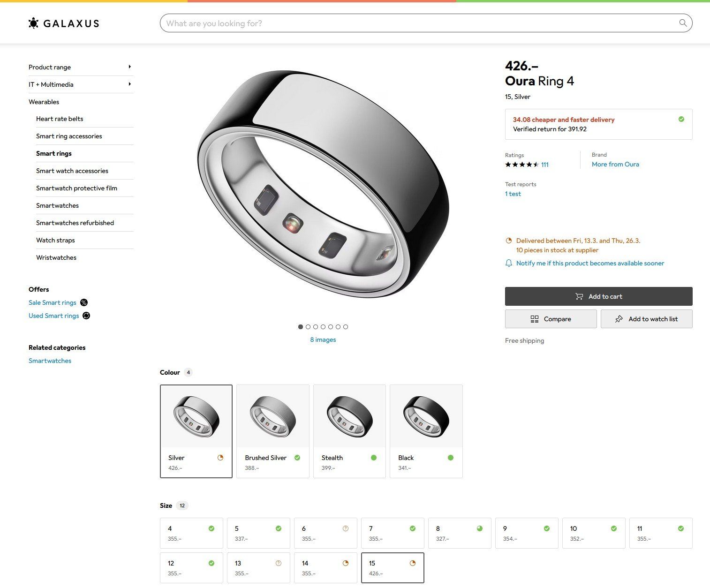The width and height of the screenshot is (710, 588).
Task: Select ring size 6
Action: click(x=325, y=533)
